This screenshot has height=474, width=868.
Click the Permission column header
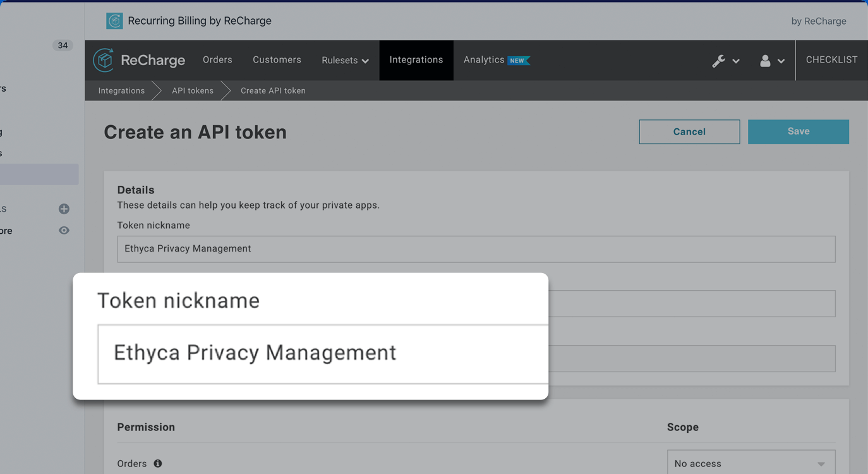146,427
